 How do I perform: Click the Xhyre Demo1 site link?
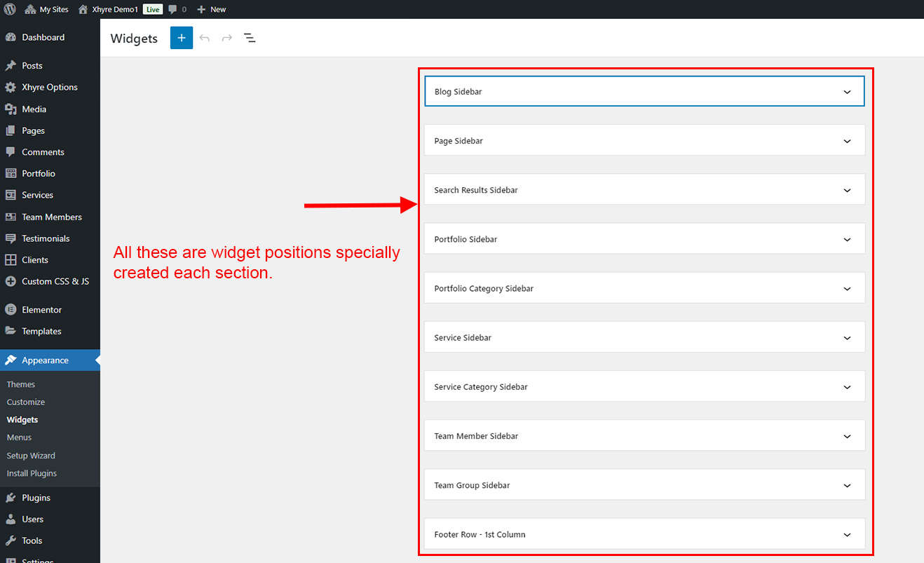point(115,9)
